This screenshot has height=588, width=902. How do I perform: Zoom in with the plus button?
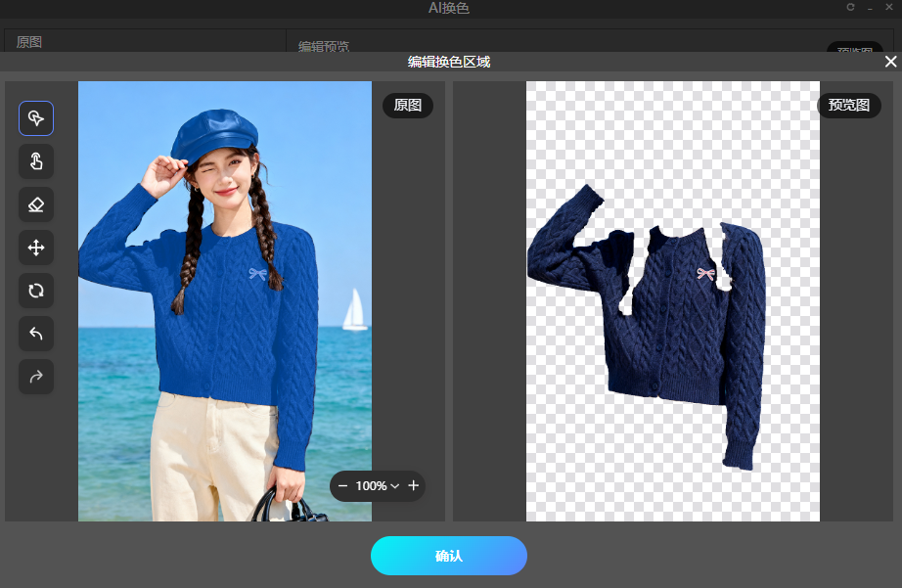pos(414,486)
